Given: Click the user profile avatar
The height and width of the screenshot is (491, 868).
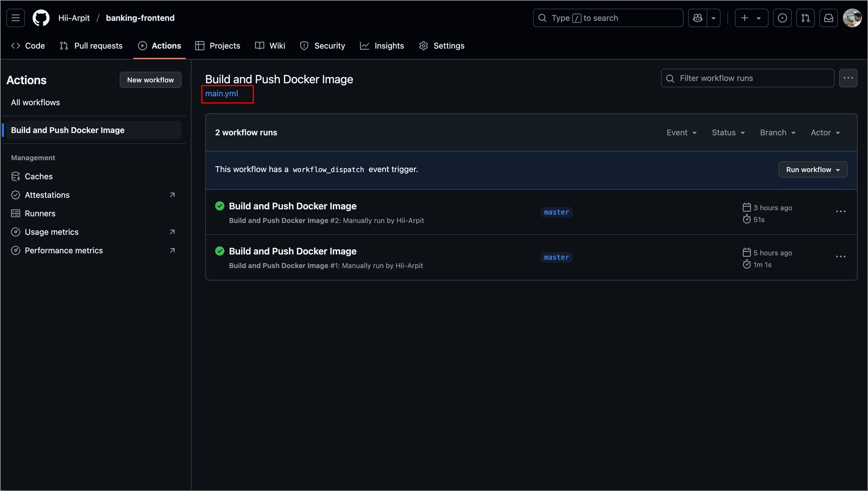Looking at the screenshot, I should pyautogui.click(x=852, y=18).
